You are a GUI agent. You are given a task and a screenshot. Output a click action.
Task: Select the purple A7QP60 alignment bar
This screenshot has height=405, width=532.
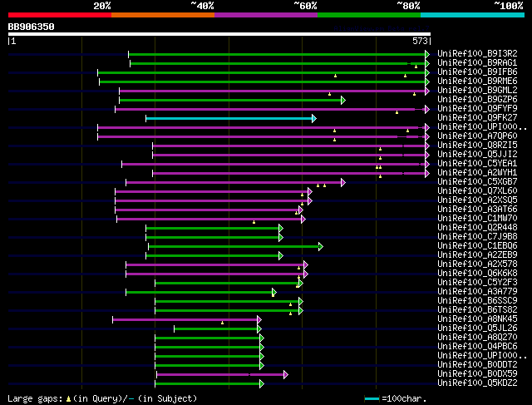pyautogui.click(x=261, y=137)
